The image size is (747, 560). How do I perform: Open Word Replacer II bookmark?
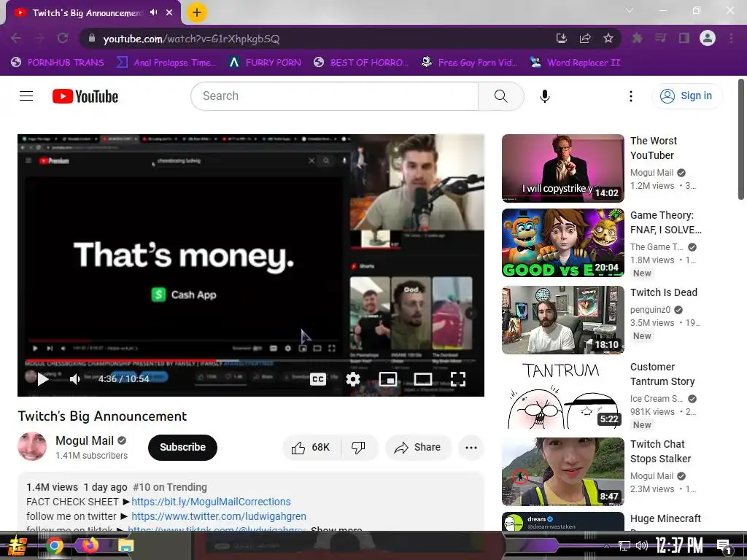pyautogui.click(x=575, y=63)
